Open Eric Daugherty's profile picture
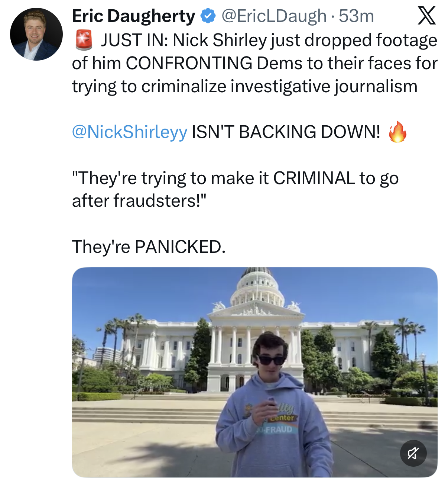Viewport: 448px width, 486px height. click(36, 34)
